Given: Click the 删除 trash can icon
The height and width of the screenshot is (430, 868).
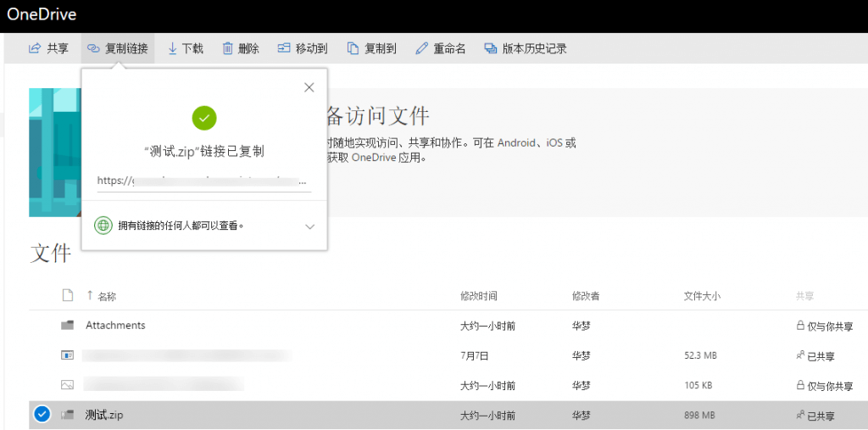Looking at the screenshot, I should pyautogui.click(x=227, y=48).
